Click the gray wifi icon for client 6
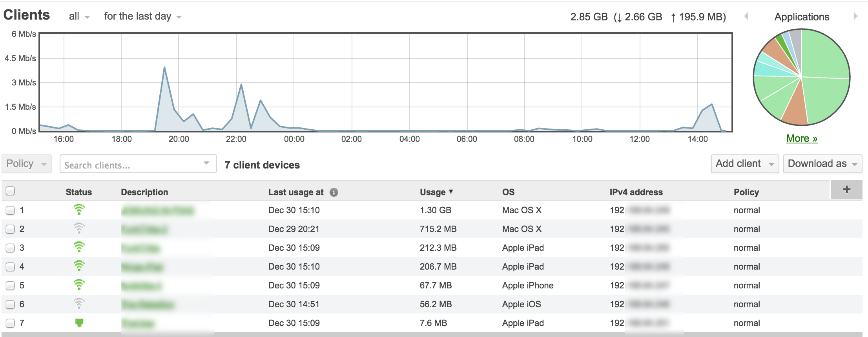The image size is (868, 337). click(79, 304)
